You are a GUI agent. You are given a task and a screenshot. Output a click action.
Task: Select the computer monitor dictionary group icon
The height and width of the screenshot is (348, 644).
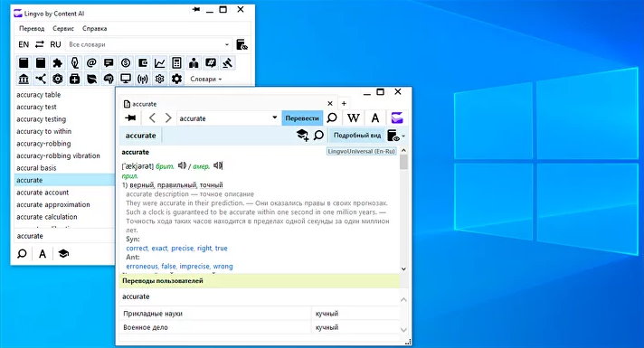click(x=126, y=79)
